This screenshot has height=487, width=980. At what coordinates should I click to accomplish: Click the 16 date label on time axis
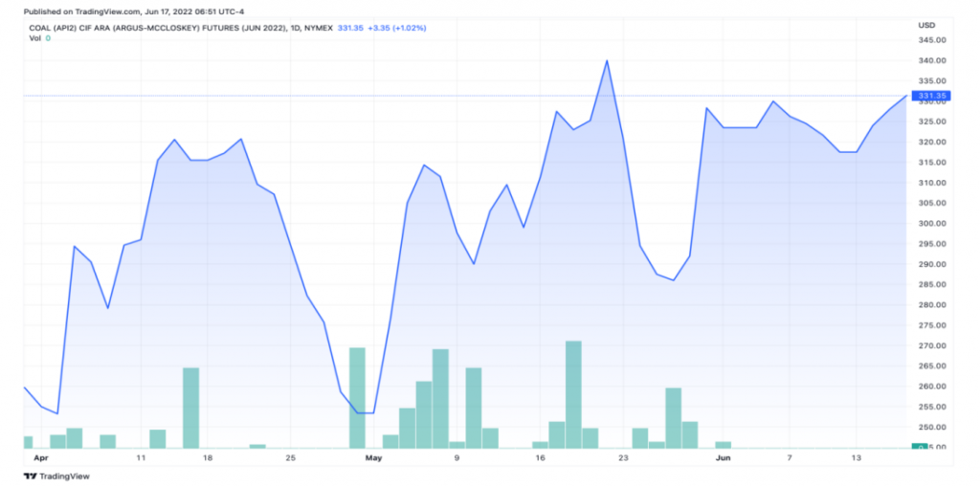click(x=540, y=458)
